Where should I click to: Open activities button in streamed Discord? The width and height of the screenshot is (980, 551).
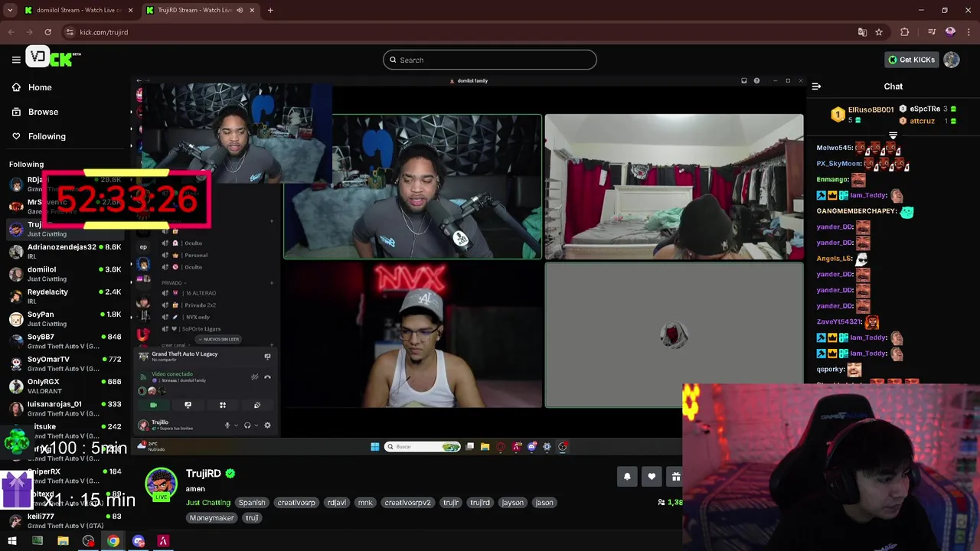(223, 405)
